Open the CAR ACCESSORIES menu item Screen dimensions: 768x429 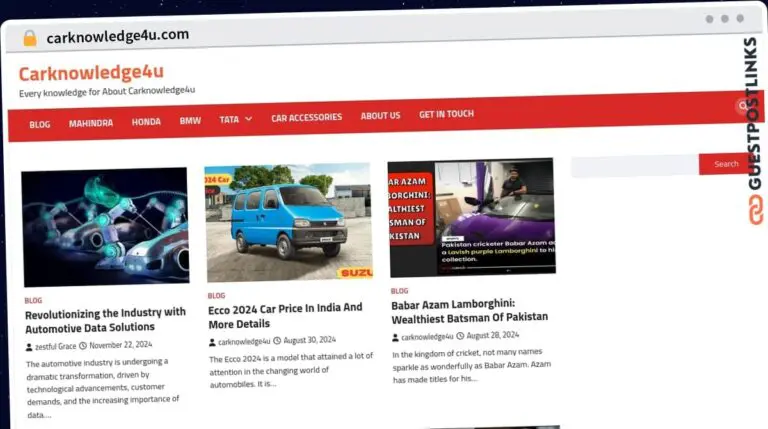click(x=307, y=118)
